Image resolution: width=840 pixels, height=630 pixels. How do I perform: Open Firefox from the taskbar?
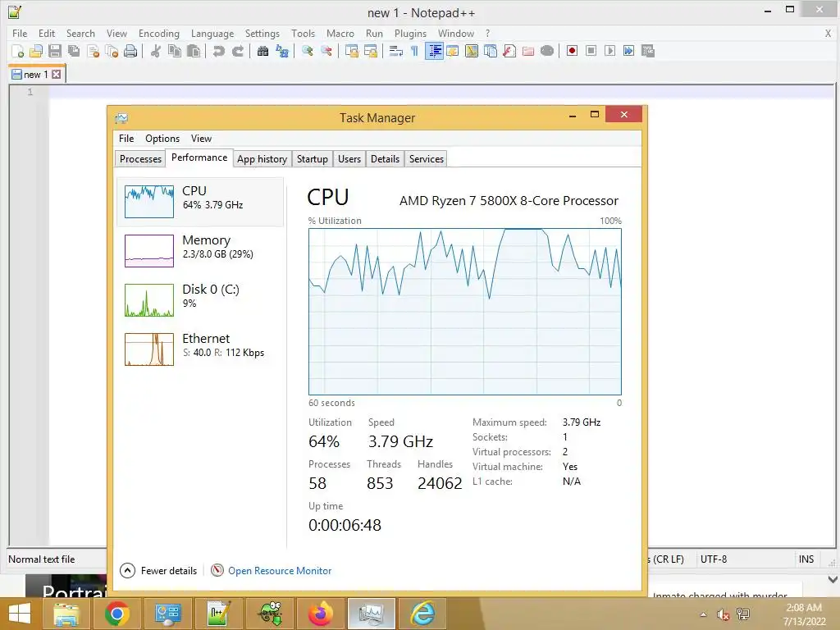(x=321, y=614)
